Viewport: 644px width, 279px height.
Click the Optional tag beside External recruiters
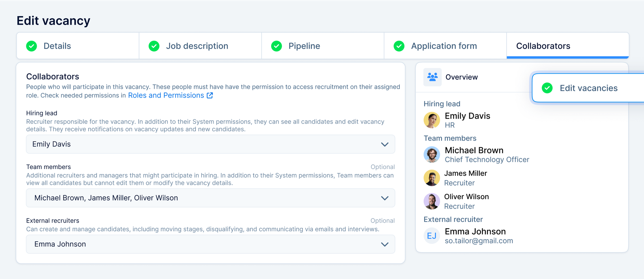[383, 221]
